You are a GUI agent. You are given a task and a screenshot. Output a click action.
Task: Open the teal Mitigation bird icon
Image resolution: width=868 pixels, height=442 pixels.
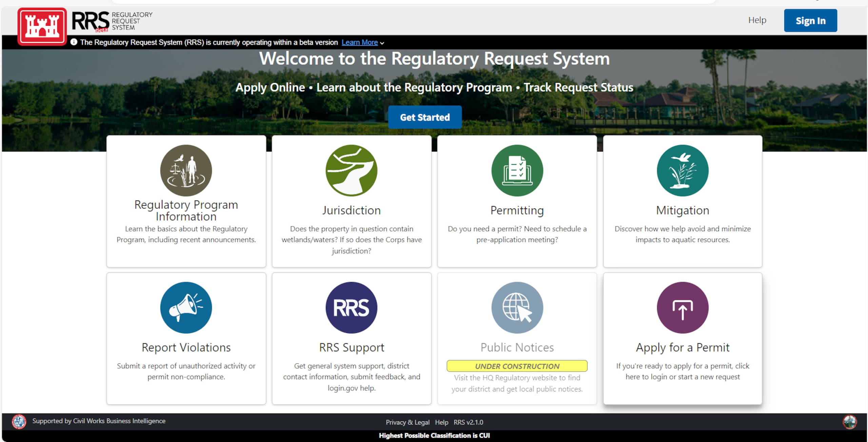click(x=682, y=171)
